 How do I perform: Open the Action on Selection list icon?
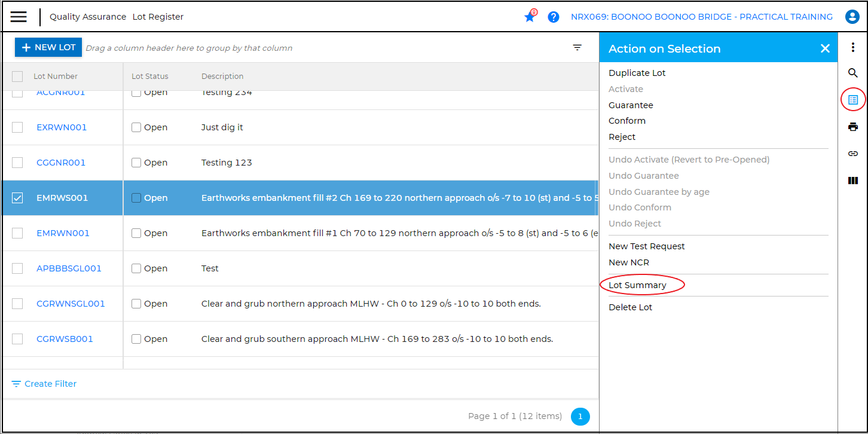coord(853,100)
